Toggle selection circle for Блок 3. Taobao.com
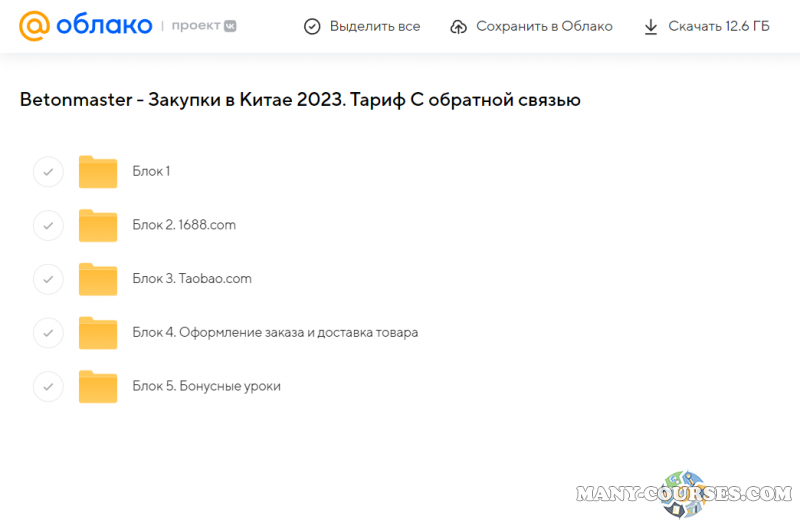 pyautogui.click(x=48, y=279)
